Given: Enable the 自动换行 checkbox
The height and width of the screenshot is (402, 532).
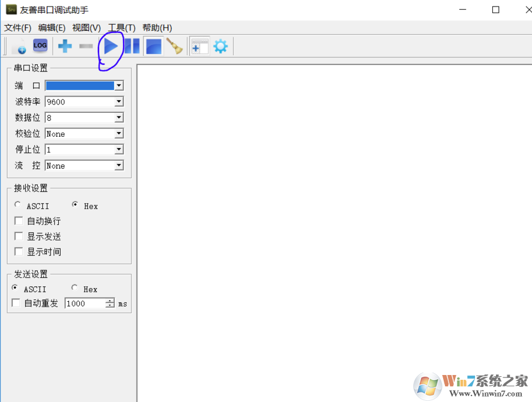Looking at the screenshot, I should [x=19, y=221].
